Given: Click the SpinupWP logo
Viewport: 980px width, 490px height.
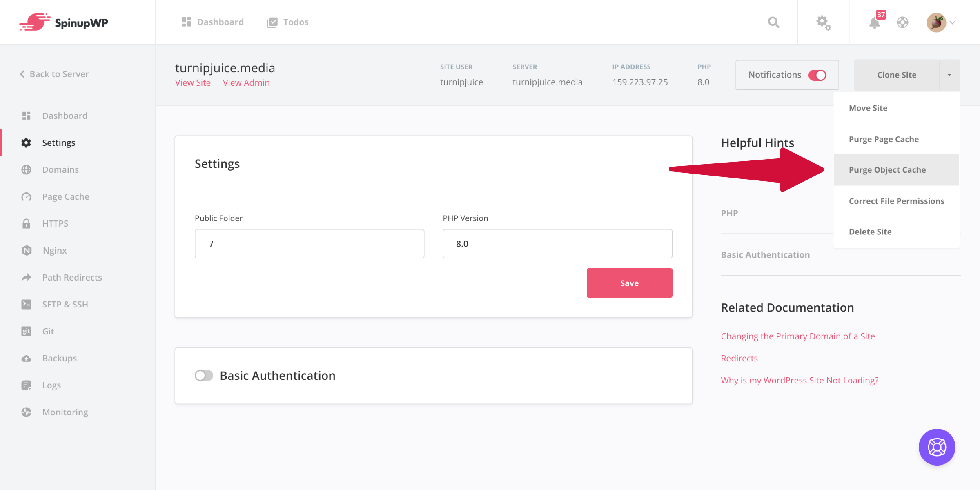Looking at the screenshot, I should (64, 22).
